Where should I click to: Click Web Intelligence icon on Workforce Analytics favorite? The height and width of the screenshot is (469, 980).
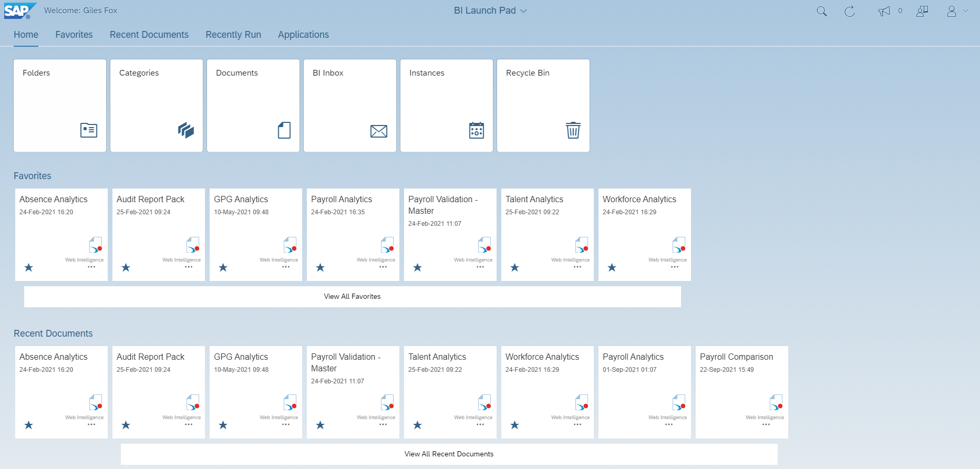tap(679, 245)
